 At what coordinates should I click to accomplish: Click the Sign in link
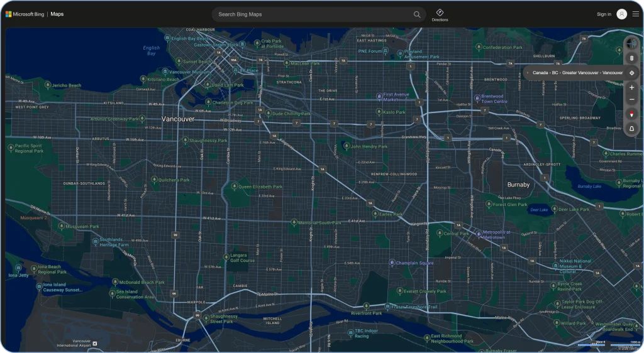[x=604, y=14]
